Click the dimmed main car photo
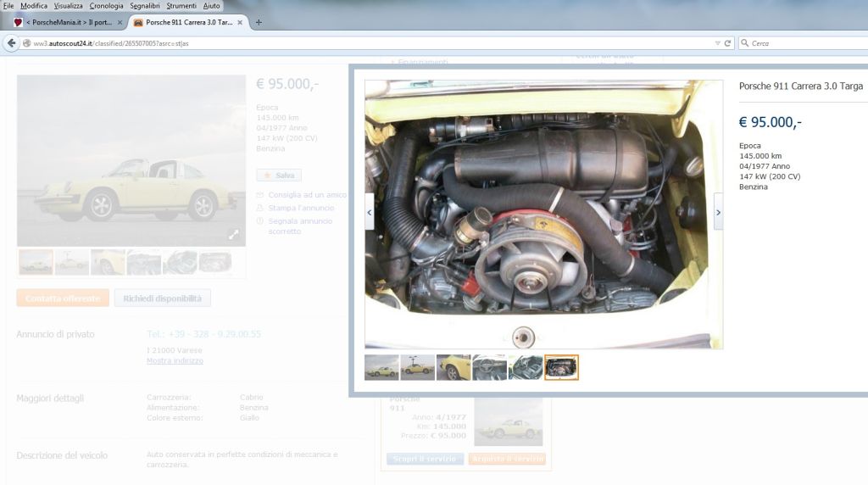The width and height of the screenshot is (868, 485). click(x=131, y=160)
